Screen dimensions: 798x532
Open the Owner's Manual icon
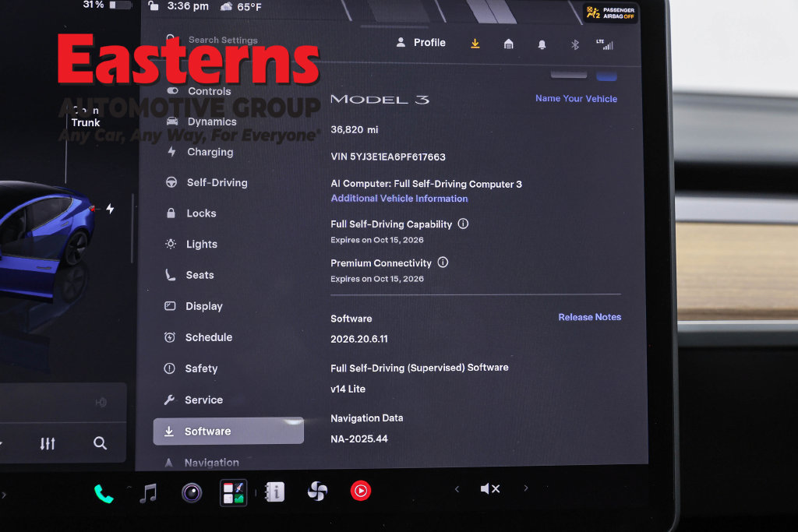point(275,491)
